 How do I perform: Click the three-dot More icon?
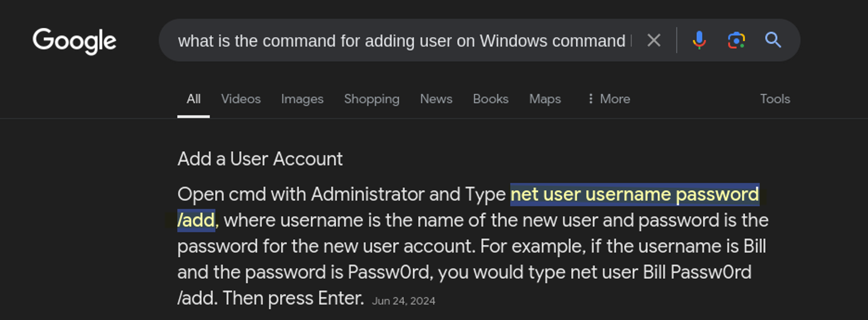coord(590,99)
